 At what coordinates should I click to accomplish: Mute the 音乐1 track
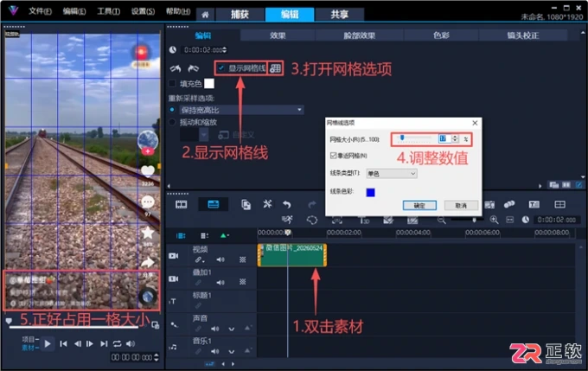(x=214, y=351)
